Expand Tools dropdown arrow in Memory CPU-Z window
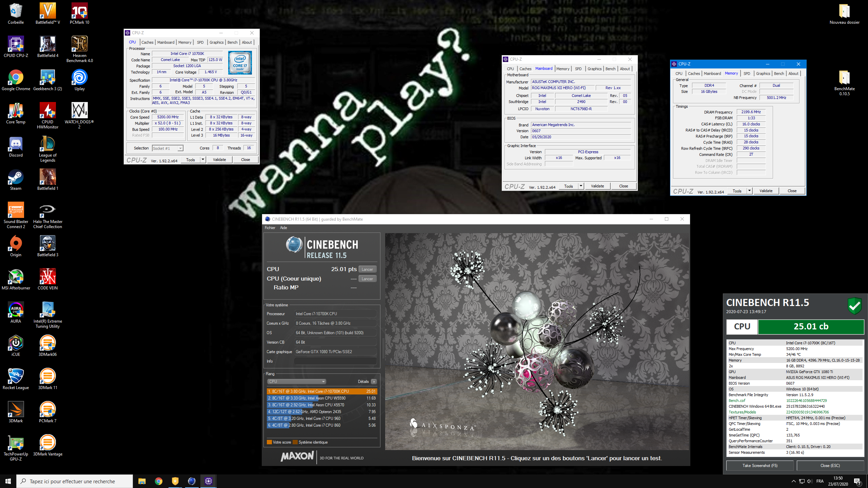Viewport: 868px width, 488px height. 749,191
